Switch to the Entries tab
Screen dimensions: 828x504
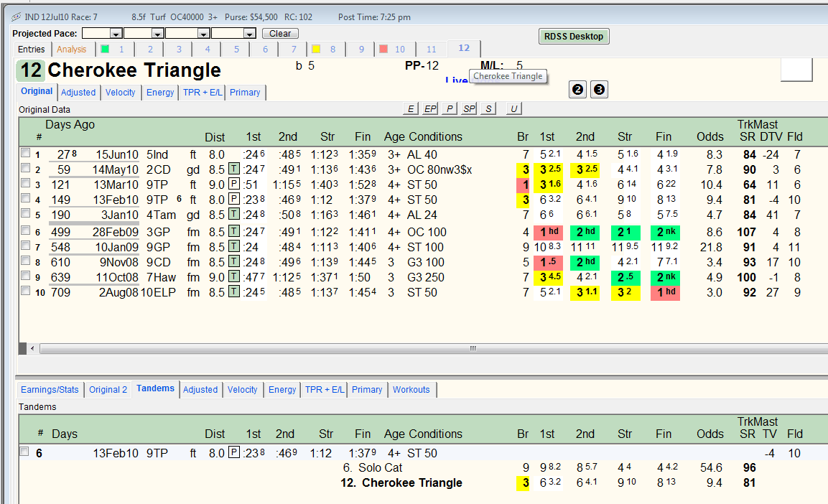(x=32, y=49)
